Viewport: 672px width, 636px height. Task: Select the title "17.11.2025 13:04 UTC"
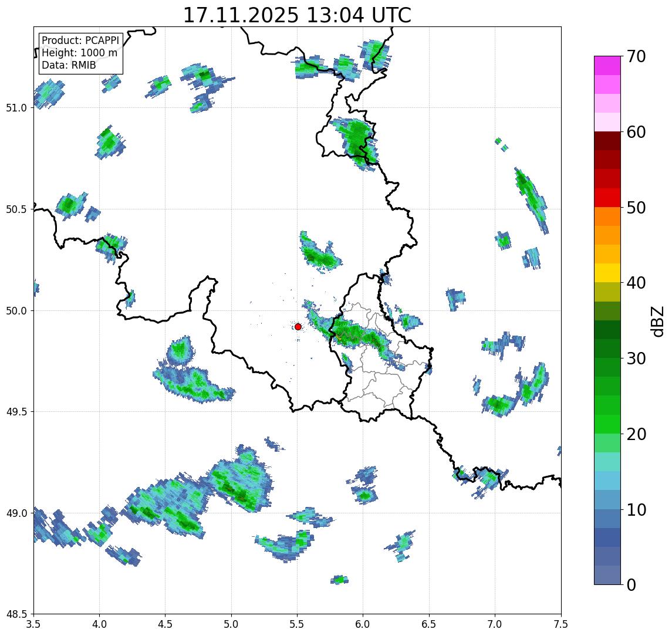(297, 15)
